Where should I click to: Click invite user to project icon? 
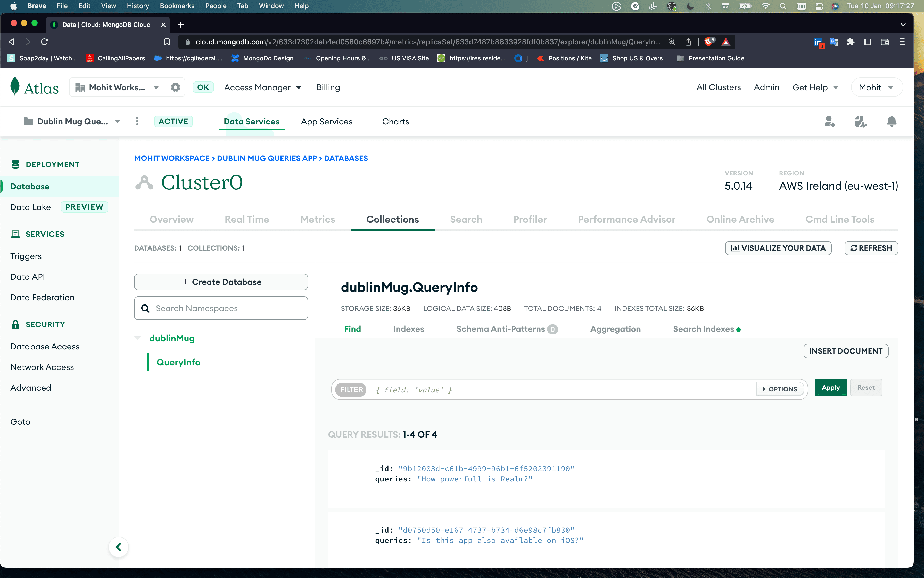(x=829, y=121)
